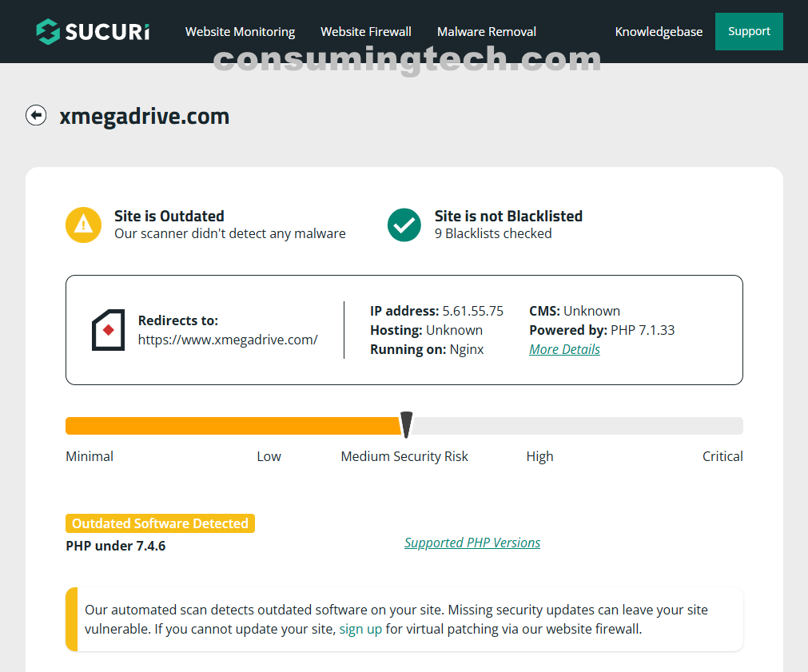Open Website Firewall menu item
Image resolution: width=808 pixels, height=672 pixels.
[x=366, y=32]
